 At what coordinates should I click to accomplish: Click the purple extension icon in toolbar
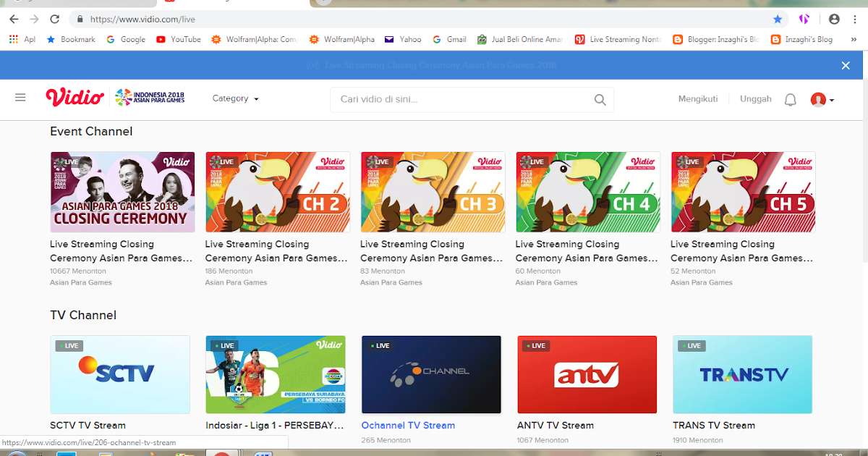(x=804, y=20)
